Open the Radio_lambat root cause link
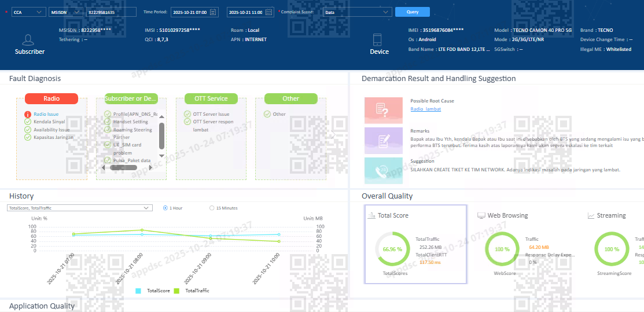Image resolution: width=644 pixels, height=312 pixels. 425,109
